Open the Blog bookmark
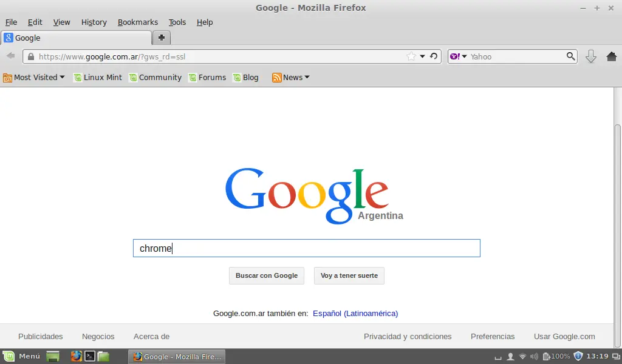 245,77
